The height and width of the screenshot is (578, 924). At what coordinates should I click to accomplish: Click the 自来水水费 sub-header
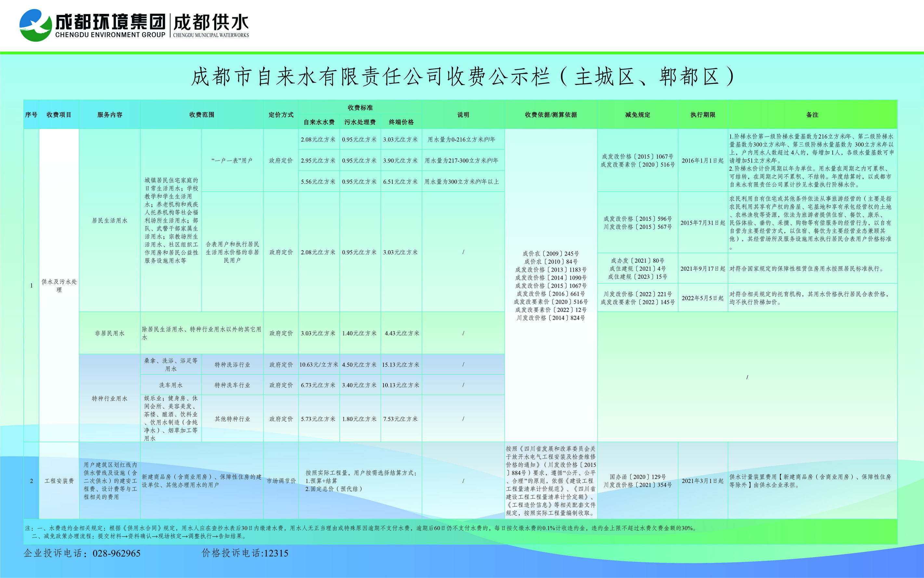[319, 122]
